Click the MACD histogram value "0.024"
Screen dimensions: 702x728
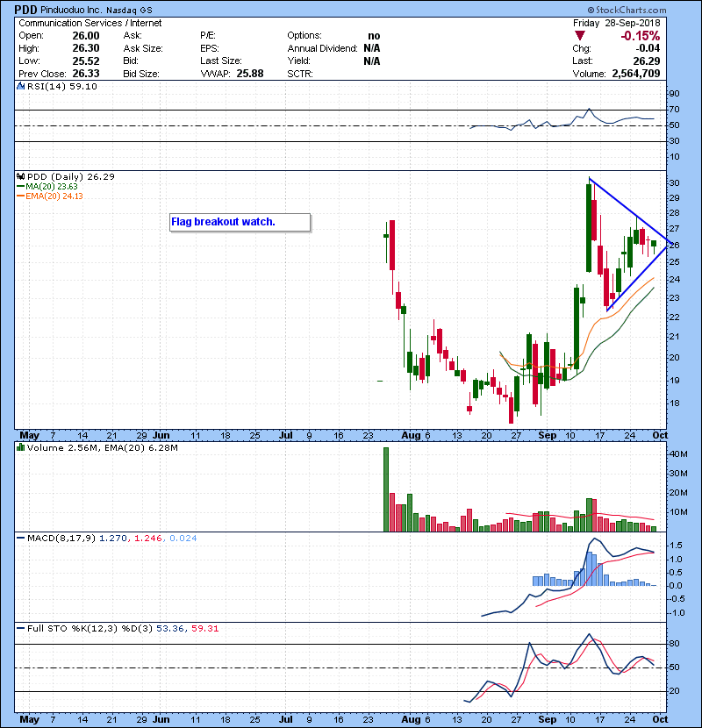pyautogui.click(x=183, y=539)
